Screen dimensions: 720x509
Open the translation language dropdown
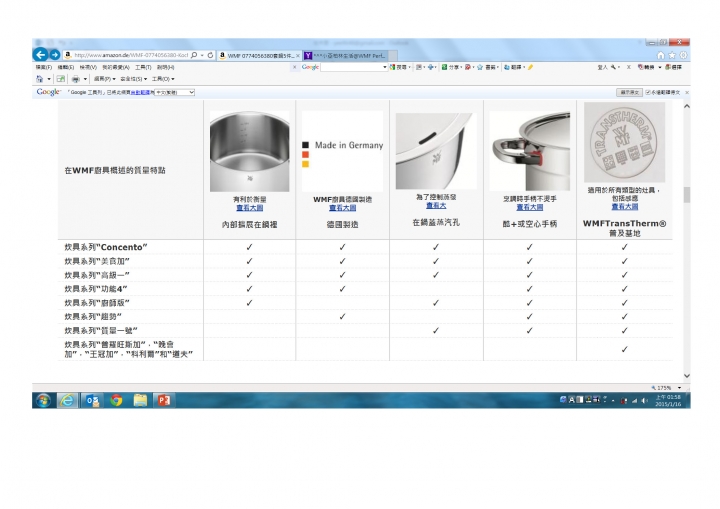pyautogui.click(x=174, y=92)
